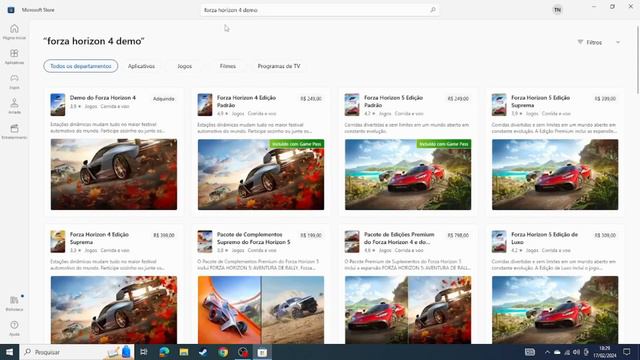Click Pacote de Edições Premium artwork
The width and height of the screenshot is (640, 360).
(408, 310)
